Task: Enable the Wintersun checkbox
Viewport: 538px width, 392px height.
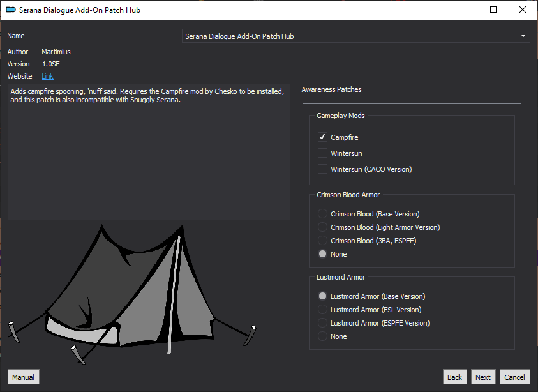Action: pos(322,153)
